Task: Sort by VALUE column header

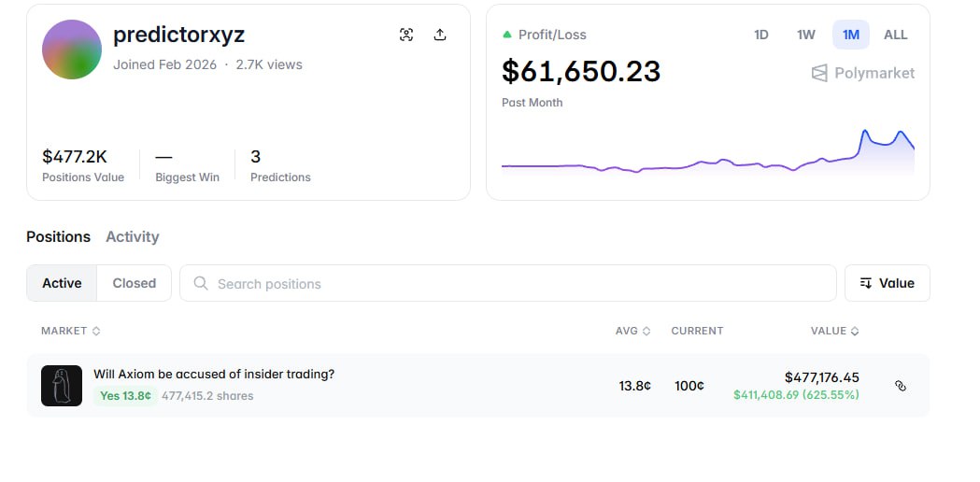Action: click(834, 331)
